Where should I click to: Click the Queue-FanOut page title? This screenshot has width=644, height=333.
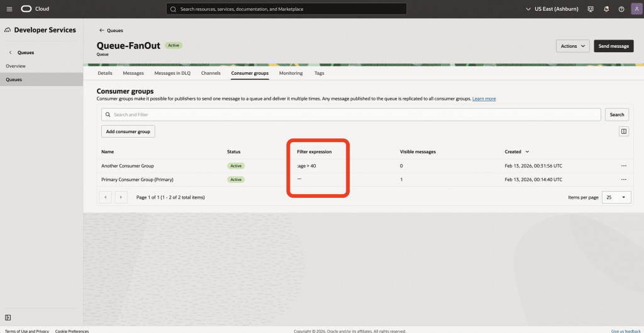pos(128,45)
